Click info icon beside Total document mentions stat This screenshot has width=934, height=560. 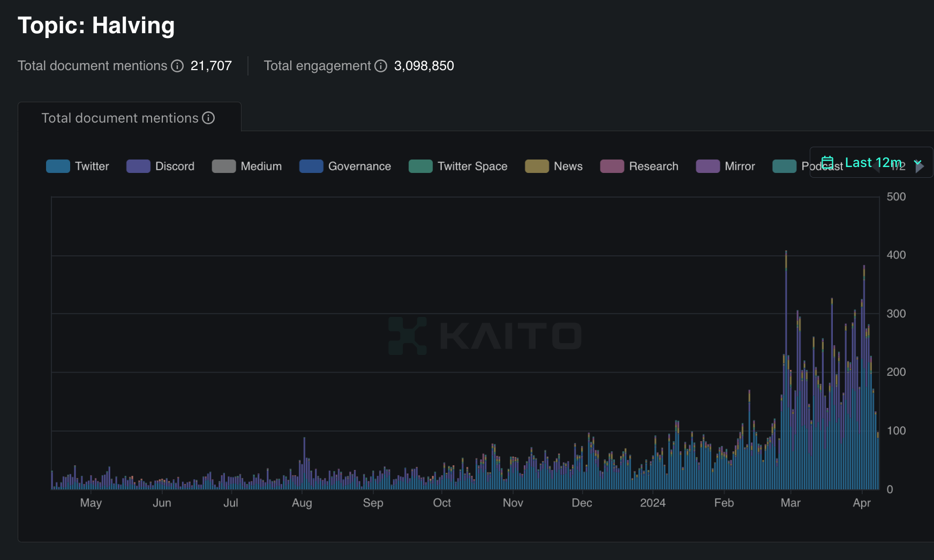177,66
